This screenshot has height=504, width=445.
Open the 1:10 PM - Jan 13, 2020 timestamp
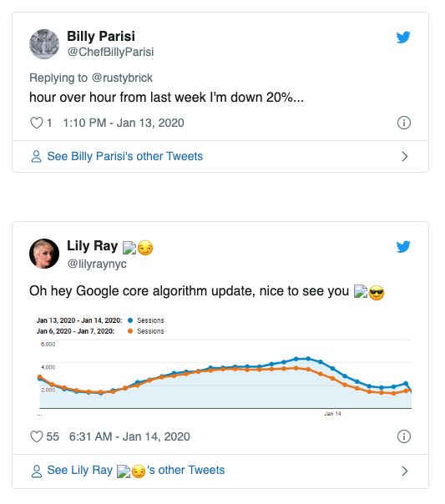click(124, 123)
